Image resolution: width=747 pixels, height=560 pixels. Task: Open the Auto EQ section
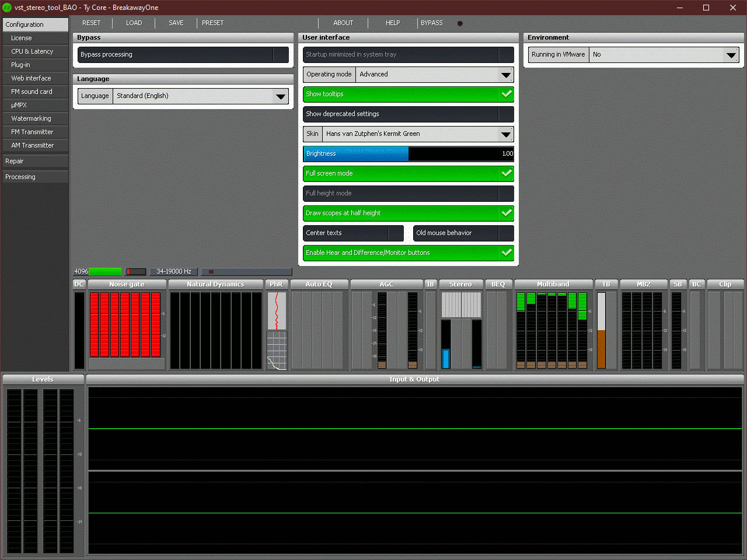pos(319,284)
